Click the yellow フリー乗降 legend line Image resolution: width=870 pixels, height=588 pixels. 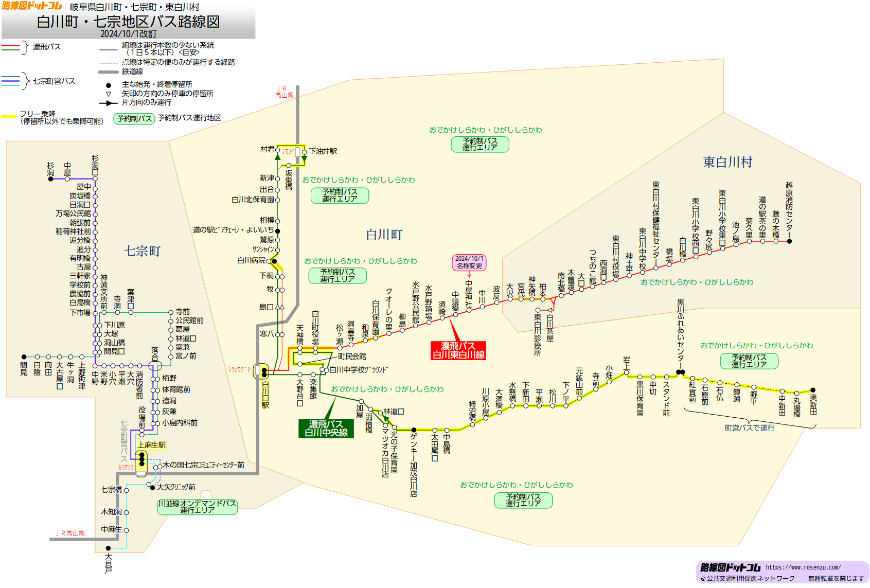[x=9, y=117]
